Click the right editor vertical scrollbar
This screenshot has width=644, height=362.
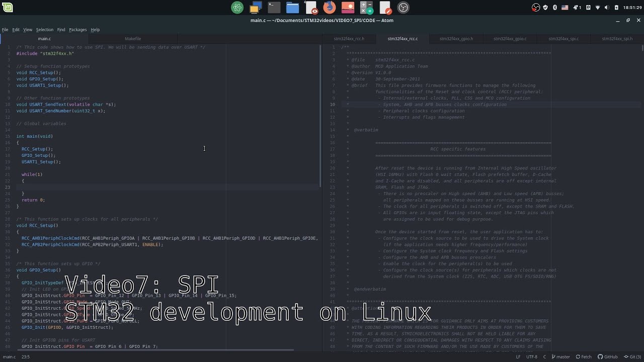[642, 48]
